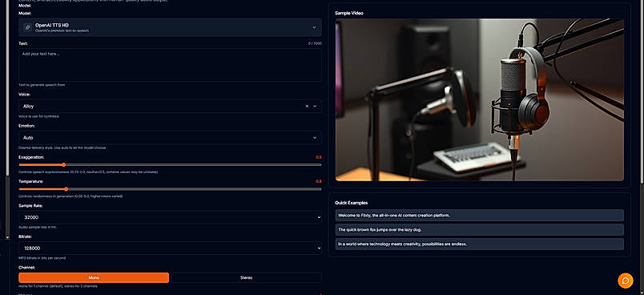Open the orange chat support bubble
Image resolution: width=644 pixels, height=295 pixels.
(625, 281)
